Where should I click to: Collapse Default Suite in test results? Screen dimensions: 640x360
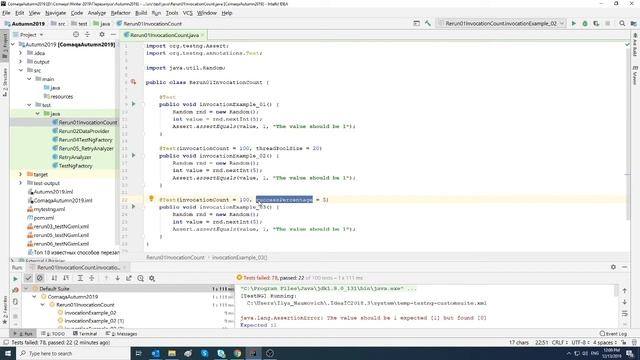click(x=26, y=289)
